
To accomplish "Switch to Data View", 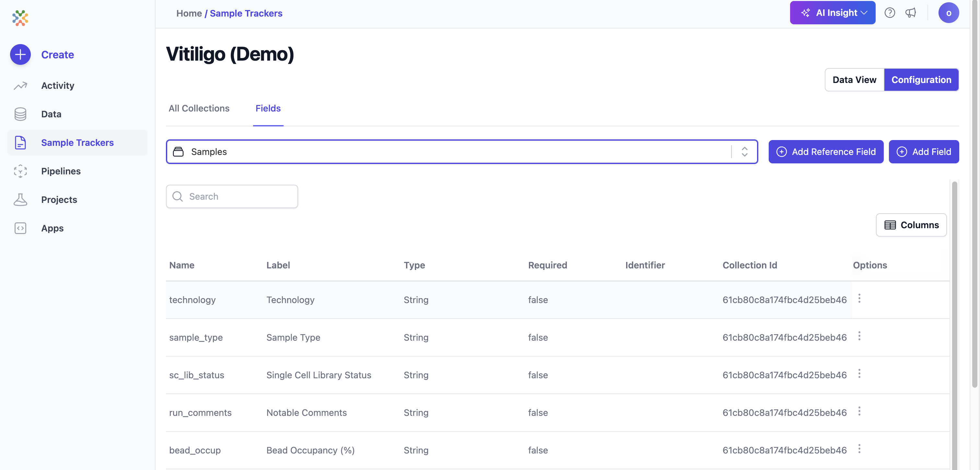I will click(854, 79).
